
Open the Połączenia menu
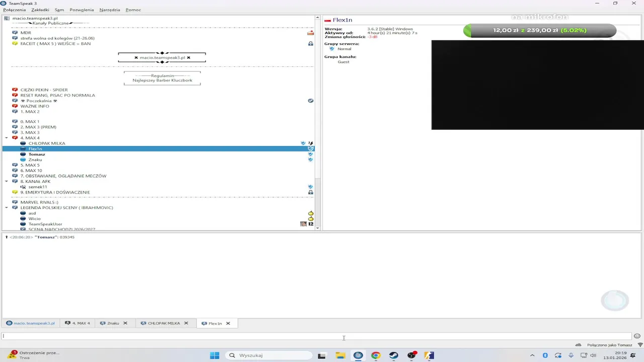[x=14, y=10]
